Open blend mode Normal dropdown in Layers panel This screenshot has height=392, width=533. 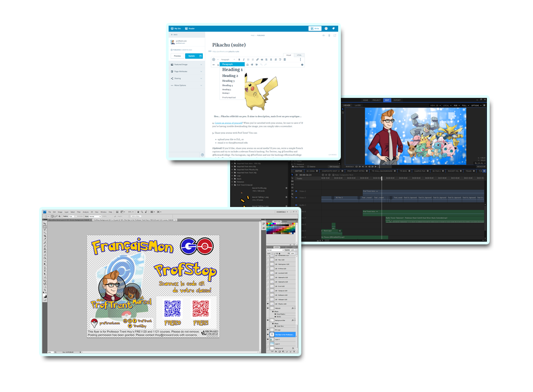(275, 250)
